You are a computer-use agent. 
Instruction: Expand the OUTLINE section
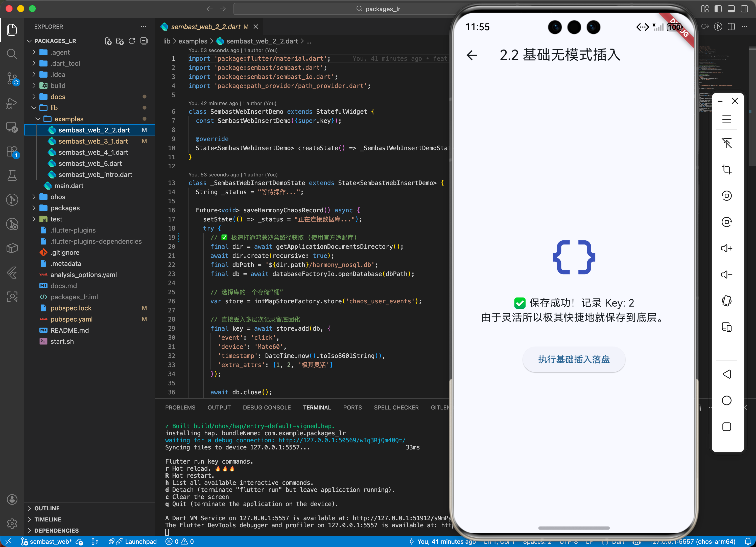(47, 508)
